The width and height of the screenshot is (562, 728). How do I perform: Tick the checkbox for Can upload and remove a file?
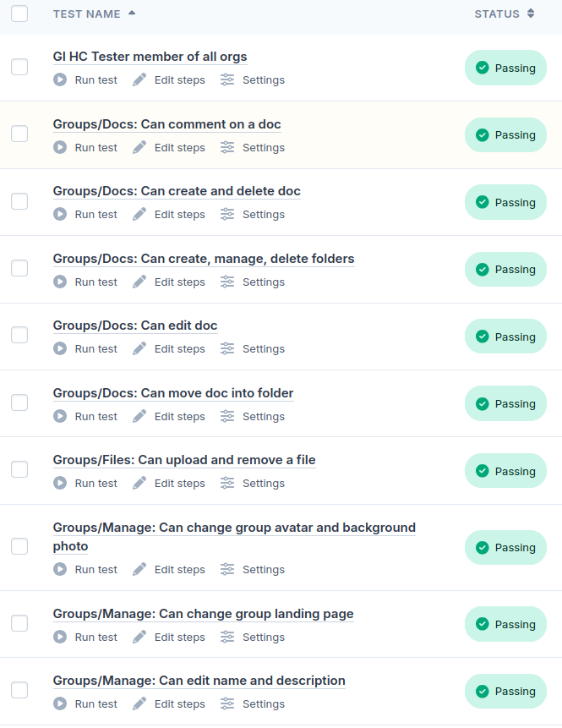click(19, 469)
